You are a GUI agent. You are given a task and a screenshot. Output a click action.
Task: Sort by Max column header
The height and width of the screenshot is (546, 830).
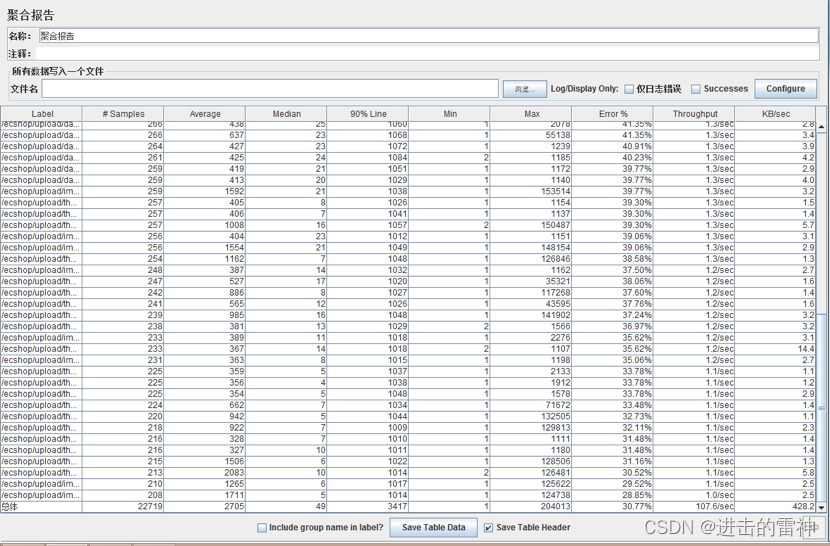pyautogui.click(x=531, y=114)
